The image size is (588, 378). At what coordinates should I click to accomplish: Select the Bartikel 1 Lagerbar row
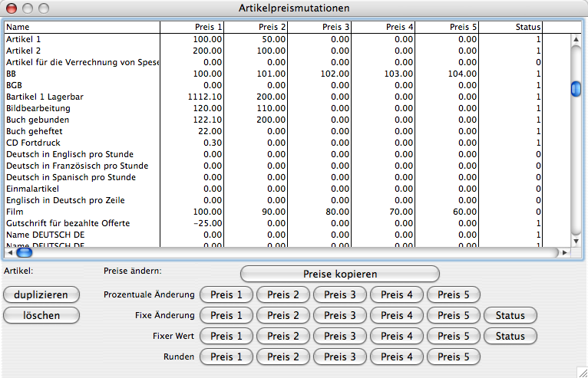[77, 97]
